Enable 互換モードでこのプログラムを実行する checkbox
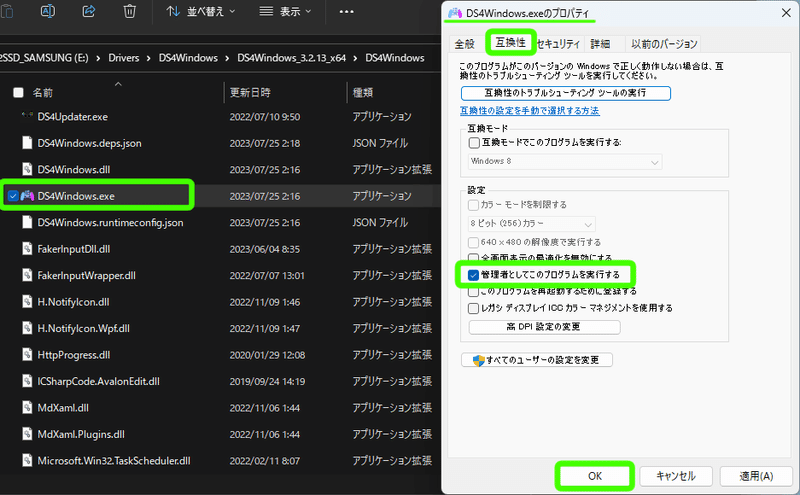The height and width of the screenshot is (495, 800). pyautogui.click(x=474, y=143)
